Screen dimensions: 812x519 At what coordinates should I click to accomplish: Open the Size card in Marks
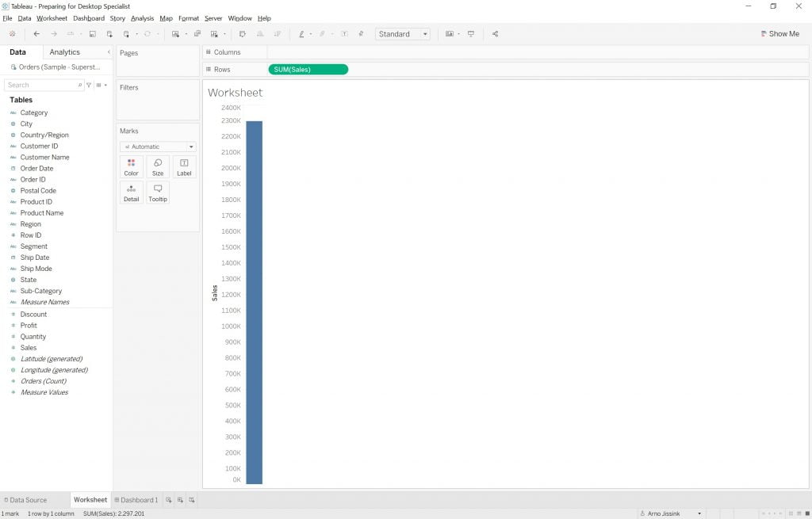(158, 166)
